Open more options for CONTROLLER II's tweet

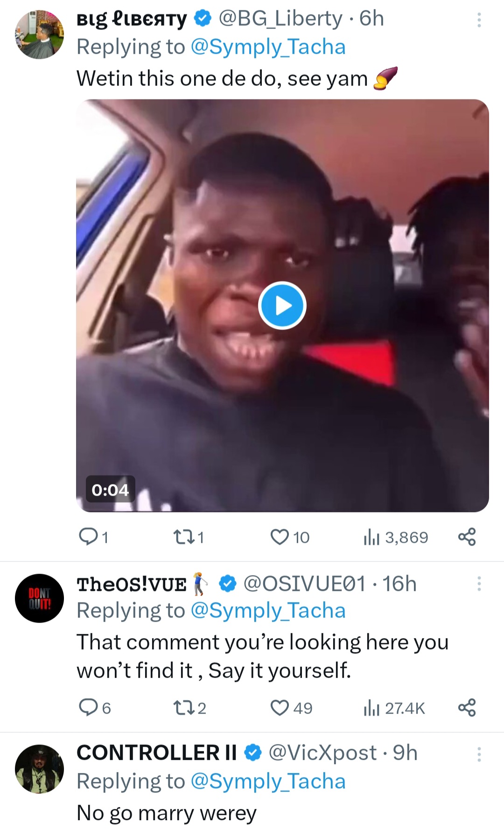tap(479, 754)
